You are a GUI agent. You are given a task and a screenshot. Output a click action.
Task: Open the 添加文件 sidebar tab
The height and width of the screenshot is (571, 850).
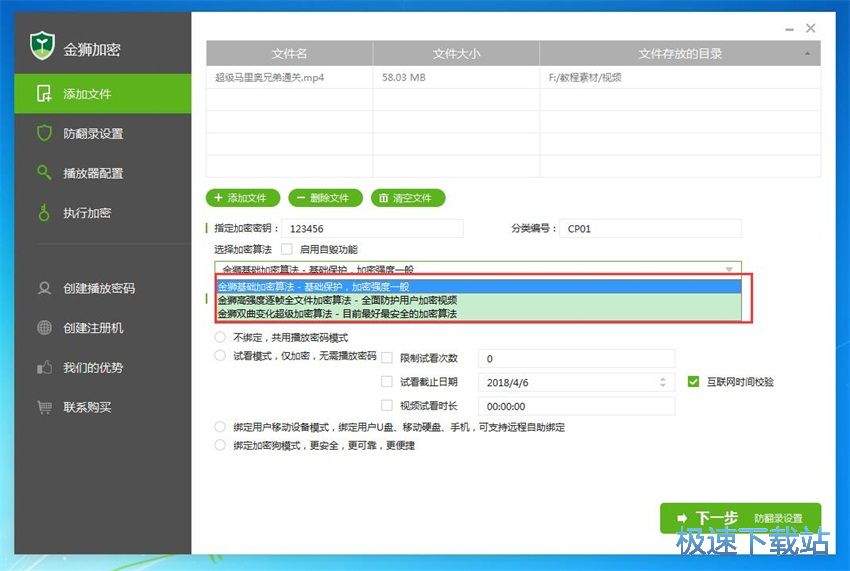[102, 93]
